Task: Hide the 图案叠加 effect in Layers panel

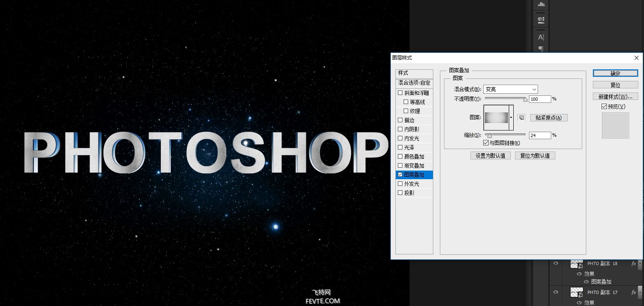Action: pyautogui.click(x=586, y=282)
